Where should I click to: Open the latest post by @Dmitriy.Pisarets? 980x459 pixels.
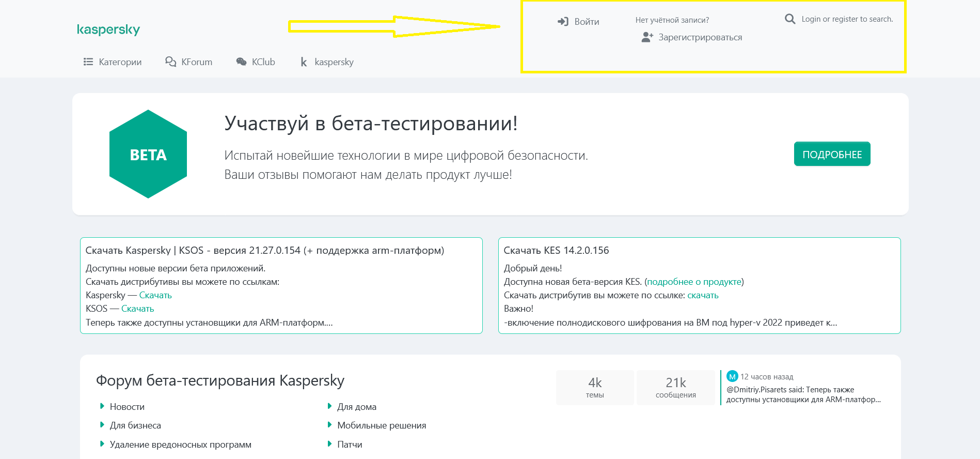[803, 394]
